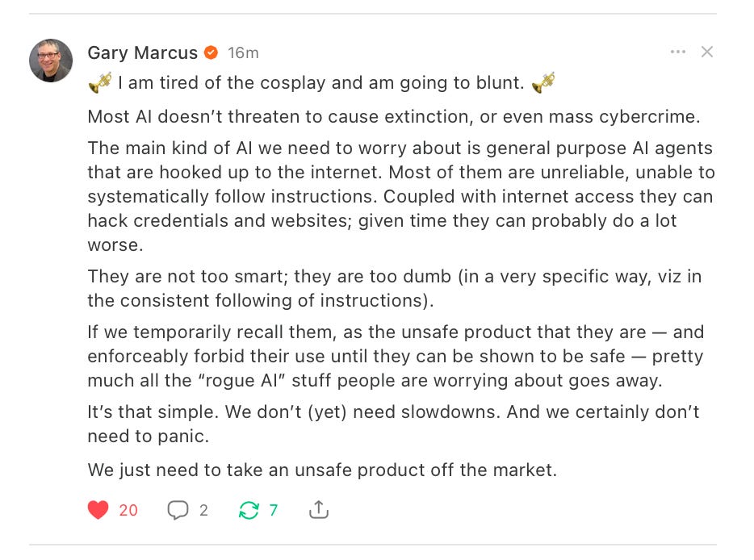This screenshot has width=754, height=560.
Task: Open comments via the speech bubble icon
Action: [x=178, y=509]
